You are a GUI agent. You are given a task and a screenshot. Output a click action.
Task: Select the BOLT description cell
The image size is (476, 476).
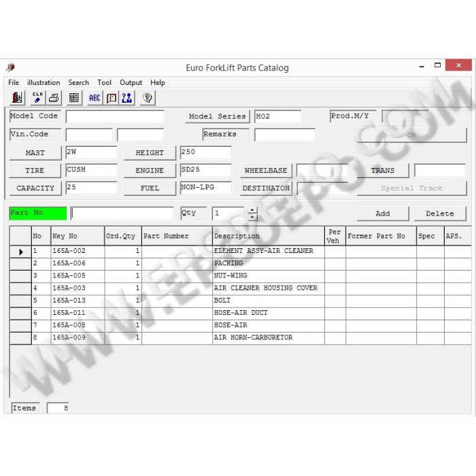269,301
